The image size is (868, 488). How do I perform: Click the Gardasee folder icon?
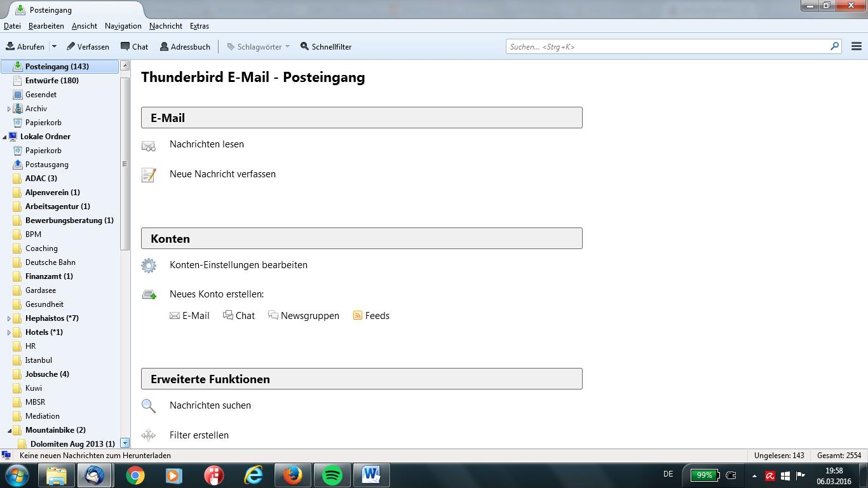tap(18, 290)
